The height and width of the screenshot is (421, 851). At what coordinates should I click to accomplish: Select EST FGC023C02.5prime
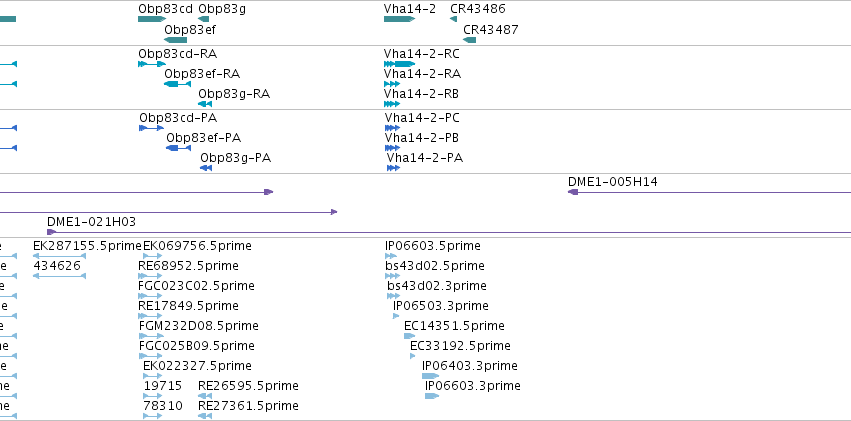pyautogui.click(x=150, y=296)
